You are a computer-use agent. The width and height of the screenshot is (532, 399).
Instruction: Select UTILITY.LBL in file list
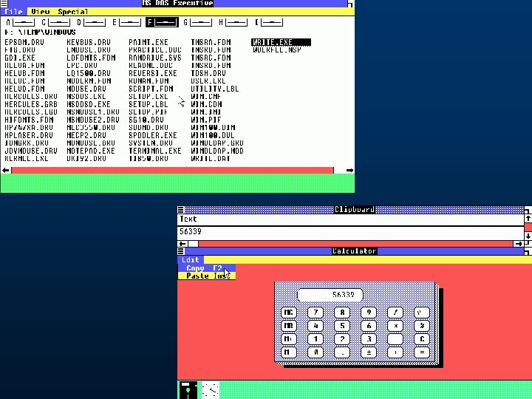click(215, 89)
